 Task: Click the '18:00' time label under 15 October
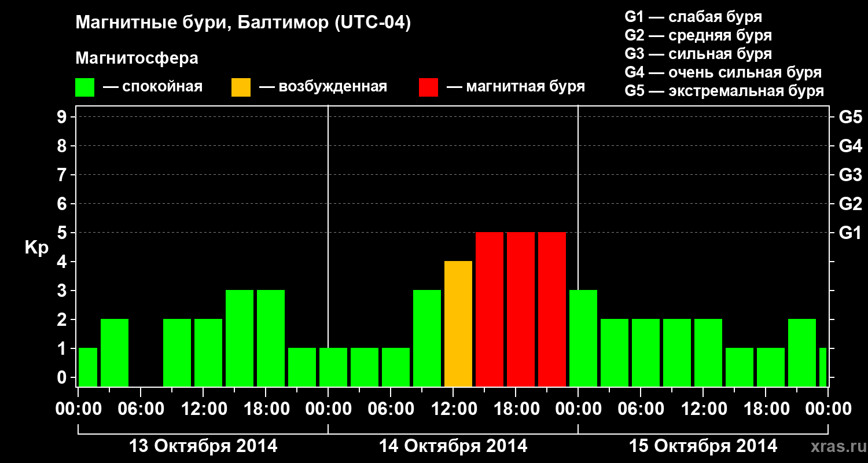(x=766, y=409)
